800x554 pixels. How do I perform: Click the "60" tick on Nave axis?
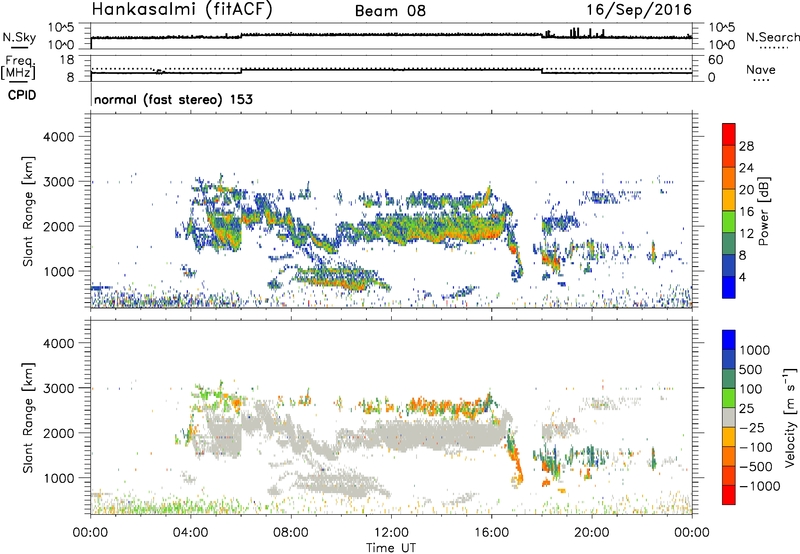click(716, 60)
